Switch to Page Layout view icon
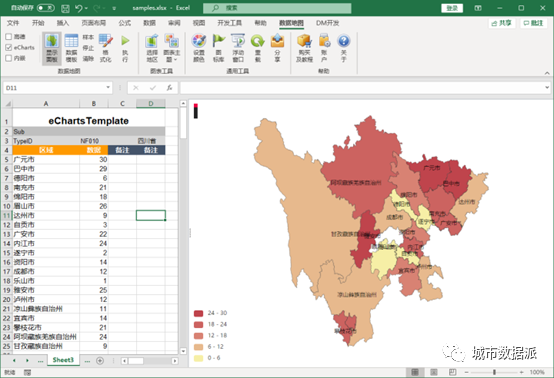Screen dimensions: 554x378 pyautogui.click(x=434, y=372)
